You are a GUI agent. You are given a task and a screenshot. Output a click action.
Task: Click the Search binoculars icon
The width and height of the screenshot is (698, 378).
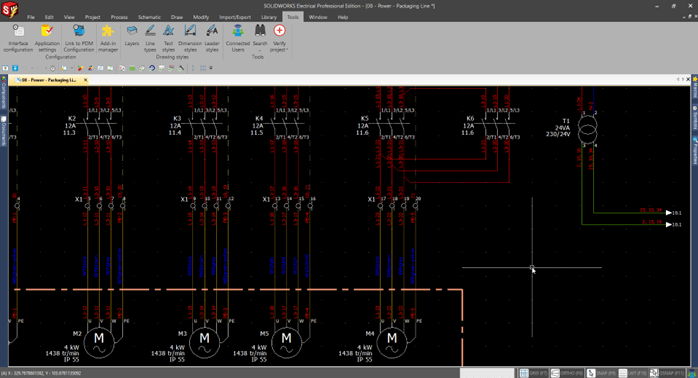point(260,31)
